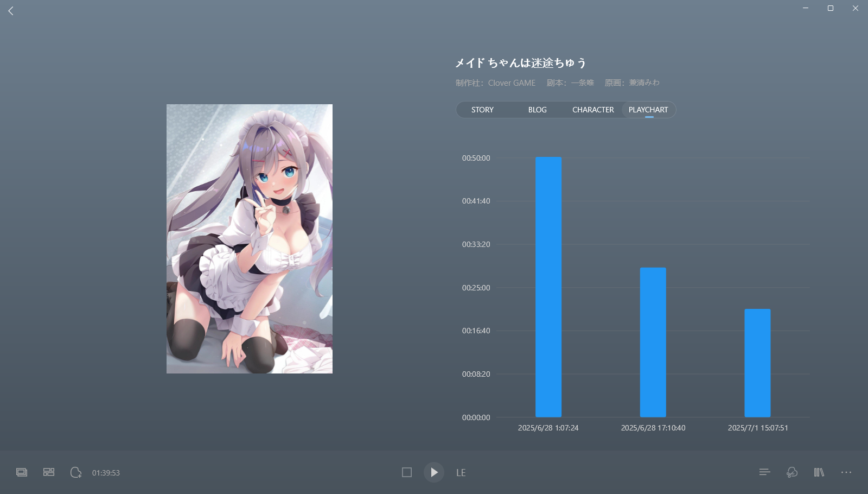Open the text lines icon at bottom right
This screenshot has width=868, height=494.
coord(765,472)
